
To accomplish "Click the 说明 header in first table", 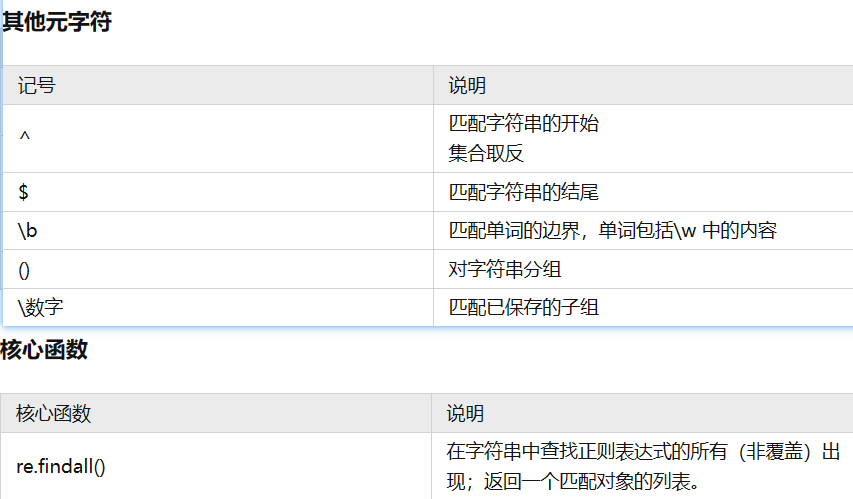I will point(467,85).
